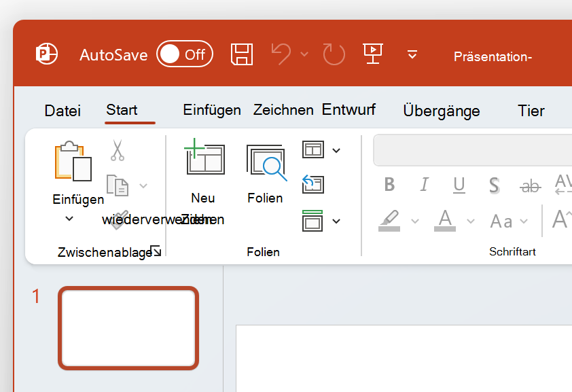The width and height of the screenshot is (572, 392).
Task: Click the slide Section icon
Action: coord(312,221)
